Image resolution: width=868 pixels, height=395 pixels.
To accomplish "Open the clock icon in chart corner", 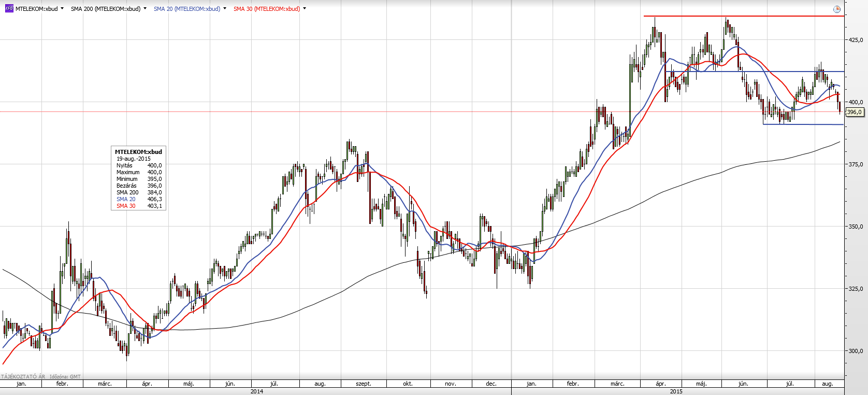I will (837, 9).
